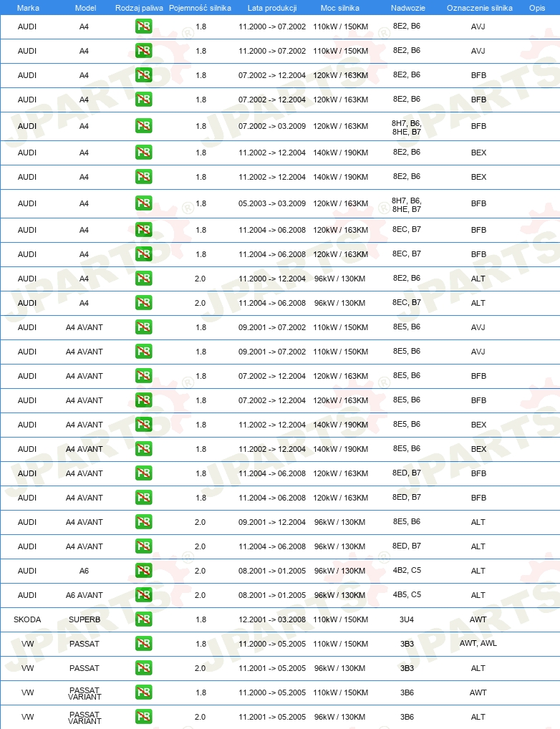
Task: Click the fuel icon in the VW Passat 2.0 3B3 row
Action: coord(144,668)
